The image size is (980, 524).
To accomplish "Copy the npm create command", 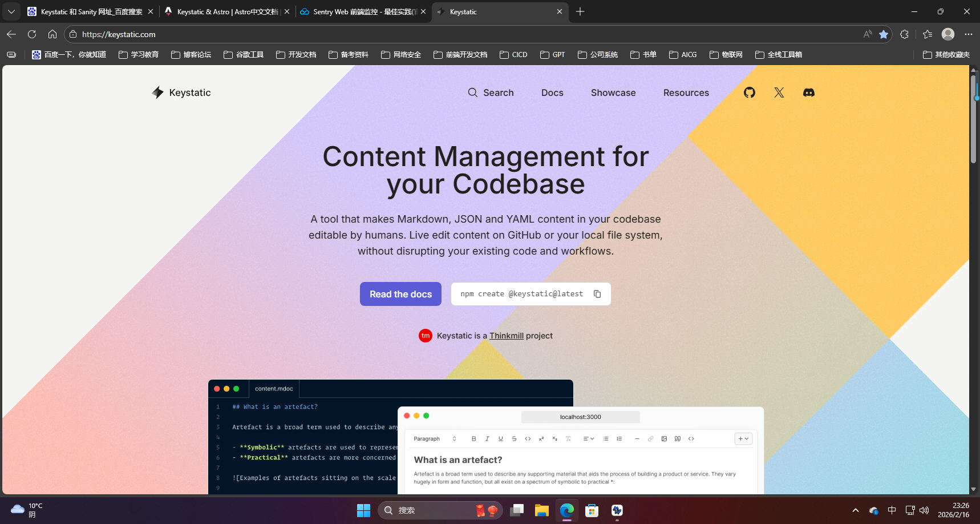I will coord(597,294).
